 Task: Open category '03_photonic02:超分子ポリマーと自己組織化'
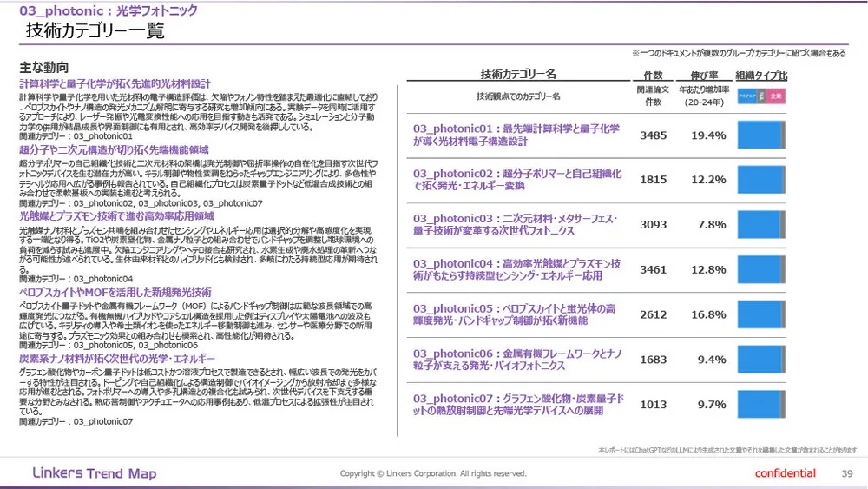click(517, 180)
